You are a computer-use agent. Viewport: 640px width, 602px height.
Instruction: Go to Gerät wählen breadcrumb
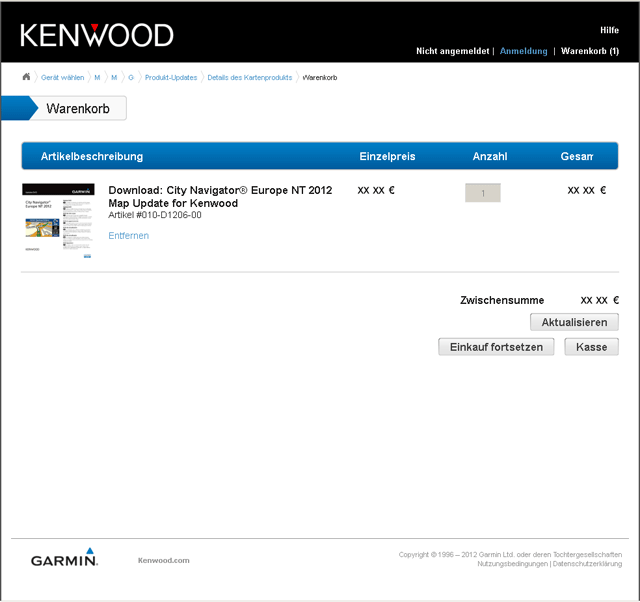point(62,78)
